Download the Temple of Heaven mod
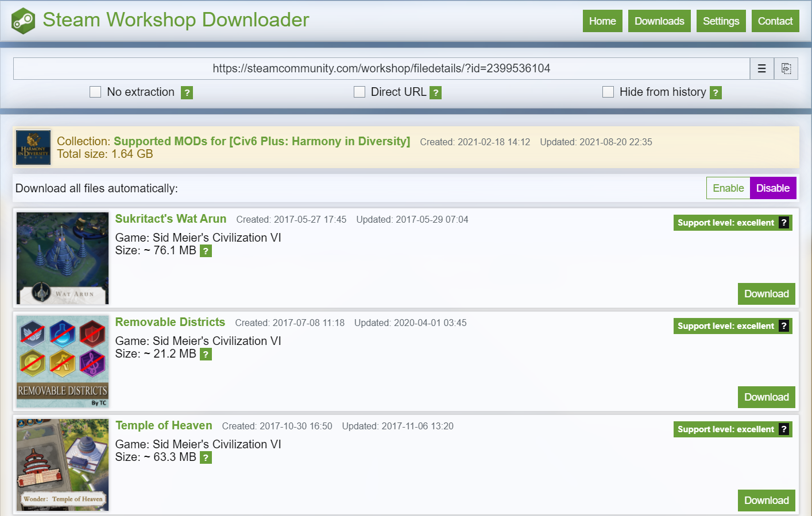 click(x=767, y=501)
